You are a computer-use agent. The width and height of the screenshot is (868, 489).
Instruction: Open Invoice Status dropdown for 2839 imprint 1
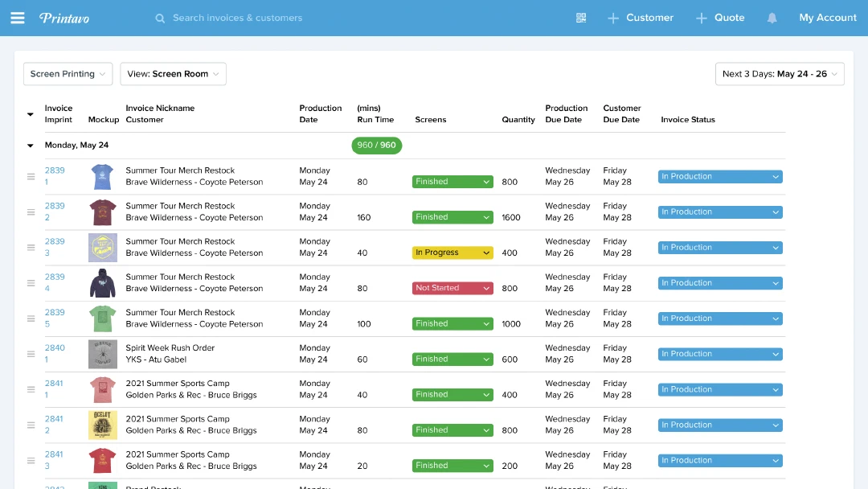(720, 177)
